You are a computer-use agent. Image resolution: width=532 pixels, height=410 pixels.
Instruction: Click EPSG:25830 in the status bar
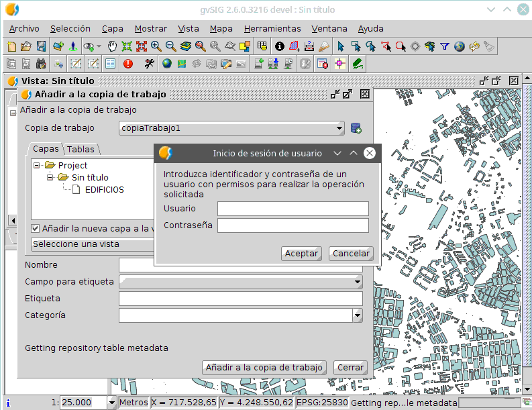click(x=322, y=403)
